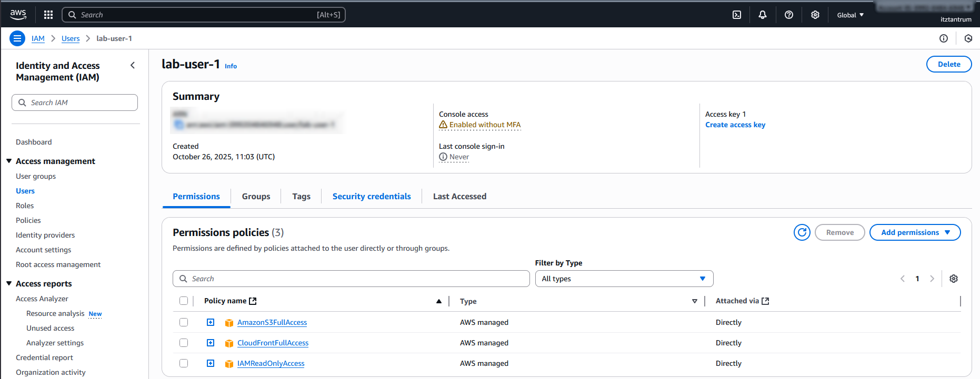Screen dimensions: 980x379
Task: Click the Never sign-in info icon
Action: [443, 157]
